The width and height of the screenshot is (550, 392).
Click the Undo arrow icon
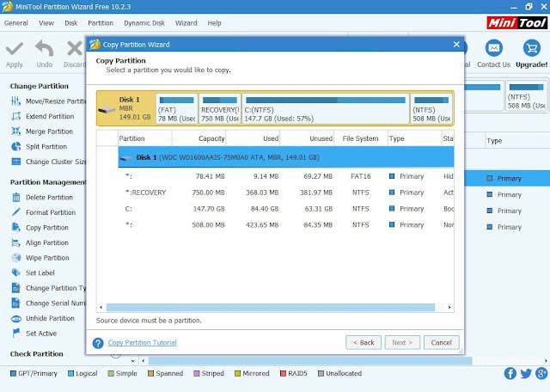click(x=45, y=48)
